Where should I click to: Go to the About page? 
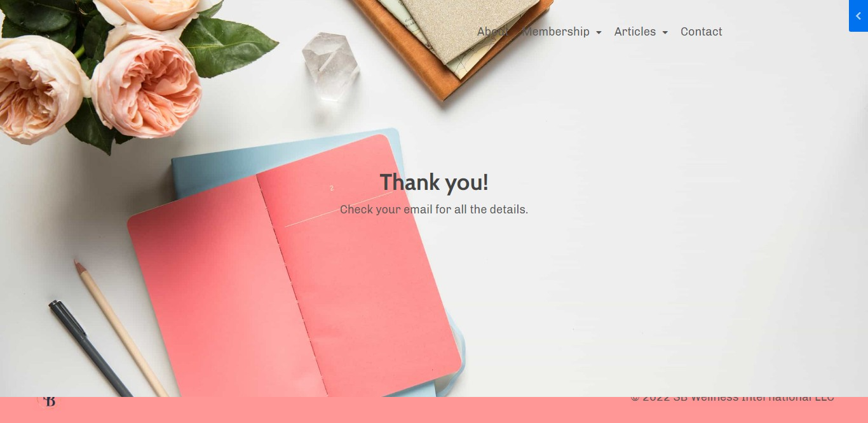[492, 32]
